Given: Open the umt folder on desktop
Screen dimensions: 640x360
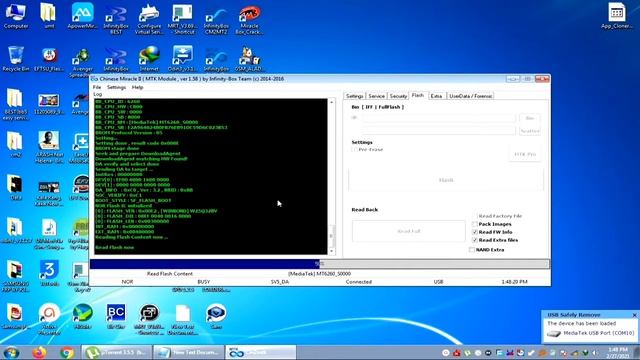Looking at the screenshot, I should click(x=49, y=16).
